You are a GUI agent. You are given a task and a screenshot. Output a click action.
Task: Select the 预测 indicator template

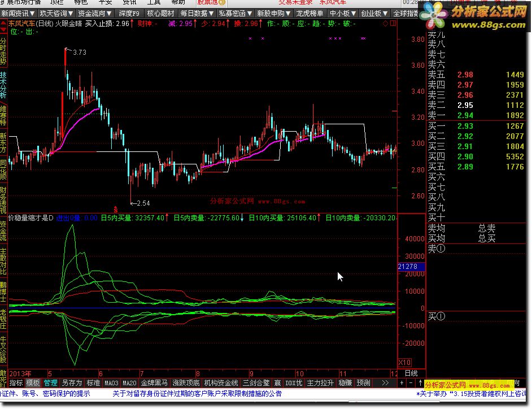(363, 383)
